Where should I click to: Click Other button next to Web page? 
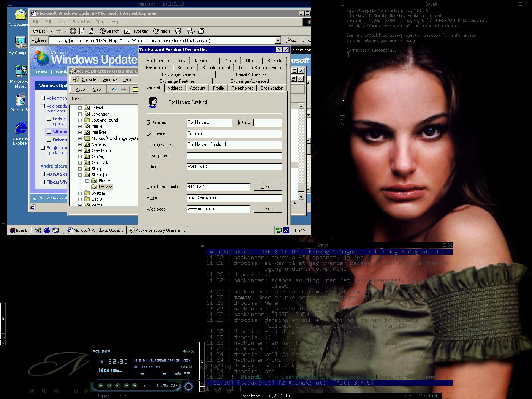pyautogui.click(x=268, y=209)
